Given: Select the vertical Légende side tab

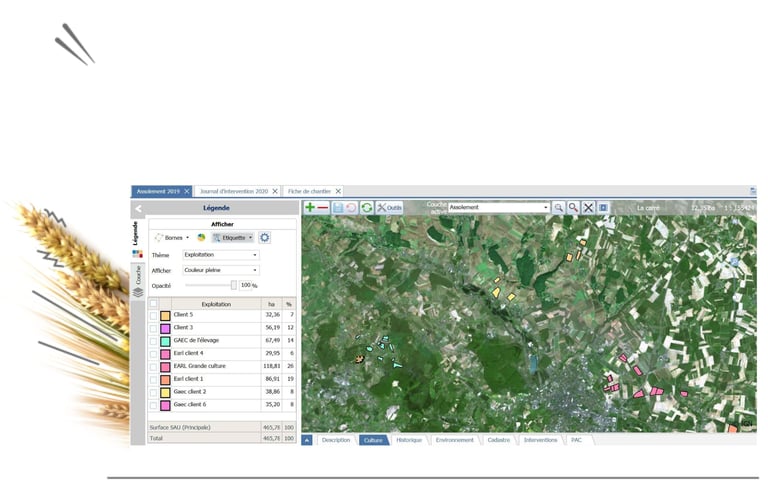Looking at the screenshot, I should tap(136, 234).
